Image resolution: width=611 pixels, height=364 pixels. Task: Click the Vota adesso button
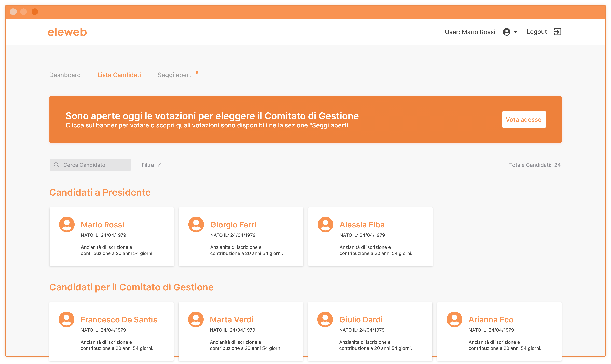pyautogui.click(x=524, y=120)
